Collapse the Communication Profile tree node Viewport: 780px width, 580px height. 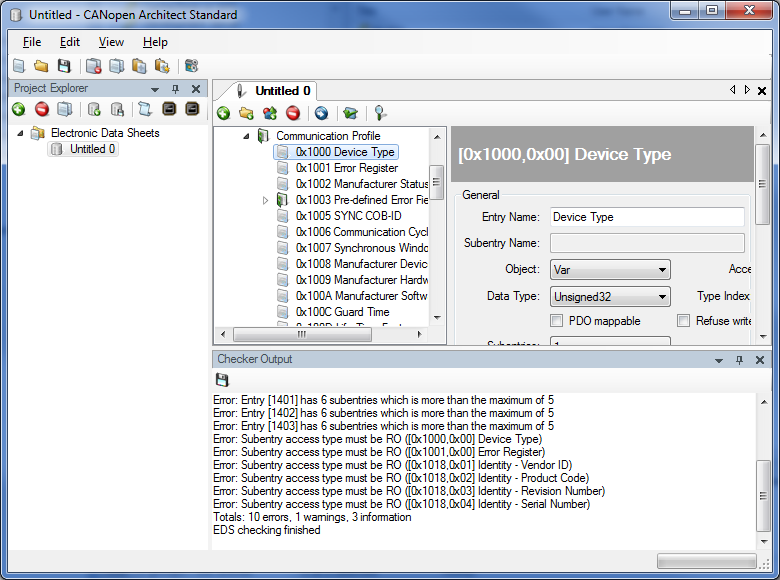point(246,136)
